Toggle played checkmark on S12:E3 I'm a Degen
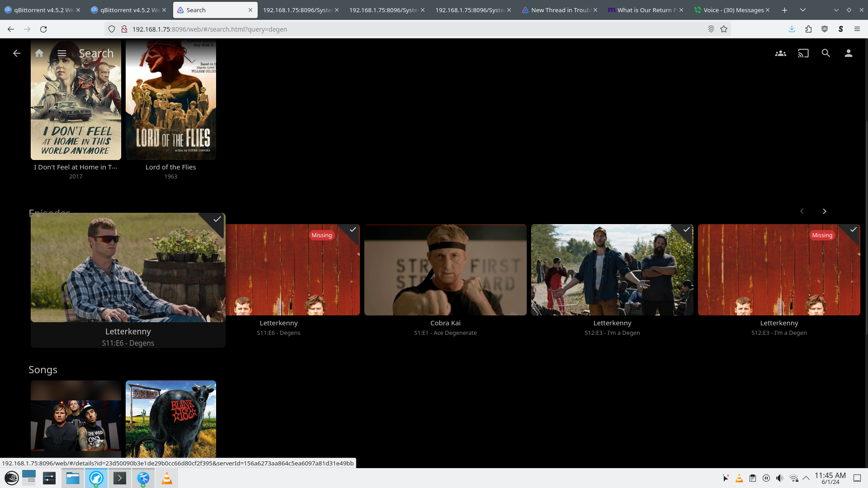The height and width of the screenshot is (488, 868). [x=686, y=230]
